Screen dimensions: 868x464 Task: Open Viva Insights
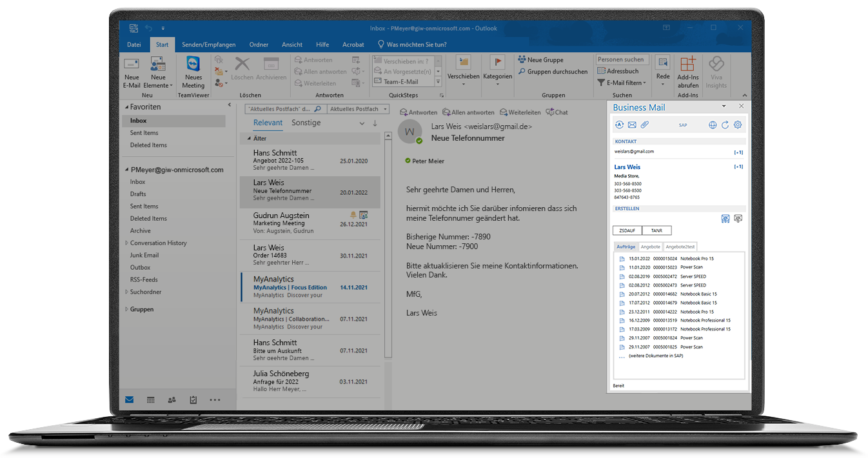coord(716,72)
